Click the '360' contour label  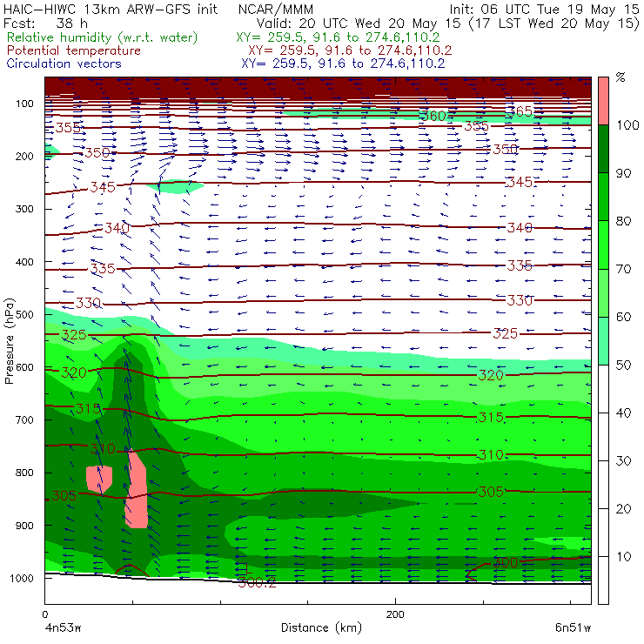point(433,116)
